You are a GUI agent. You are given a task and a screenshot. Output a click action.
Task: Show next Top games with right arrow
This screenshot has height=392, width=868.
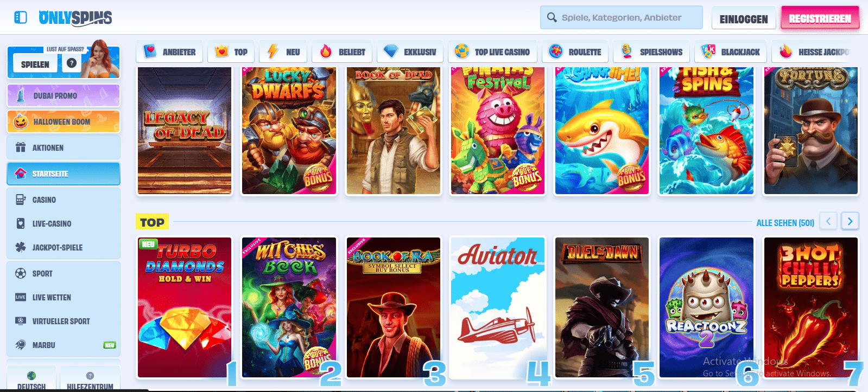(850, 221)
